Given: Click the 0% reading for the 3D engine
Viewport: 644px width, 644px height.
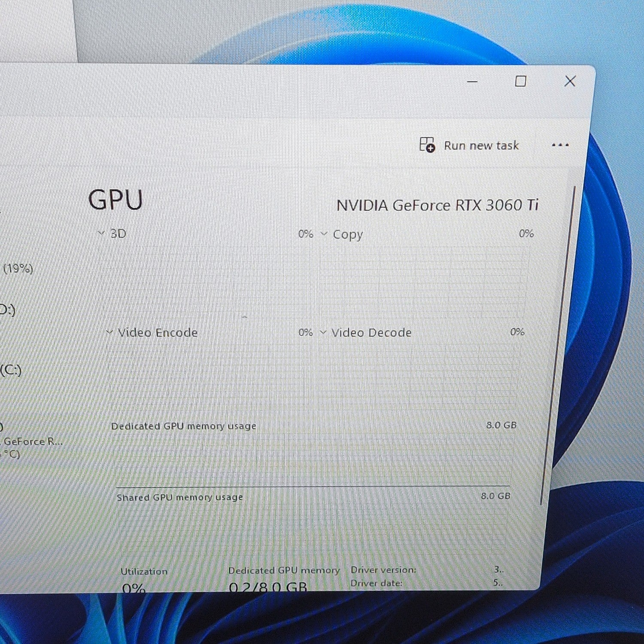Looking at the screenshot, I should coord(306,234).
